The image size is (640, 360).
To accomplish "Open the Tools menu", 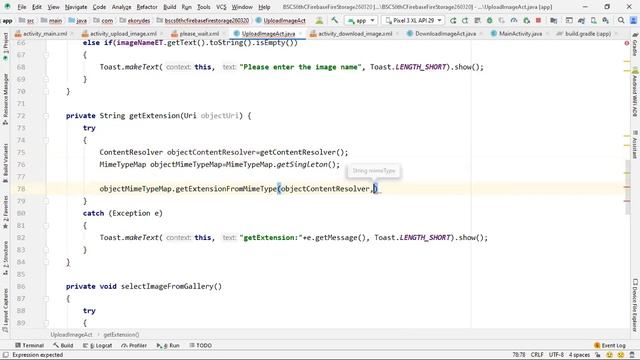I will tap(204, 7).
